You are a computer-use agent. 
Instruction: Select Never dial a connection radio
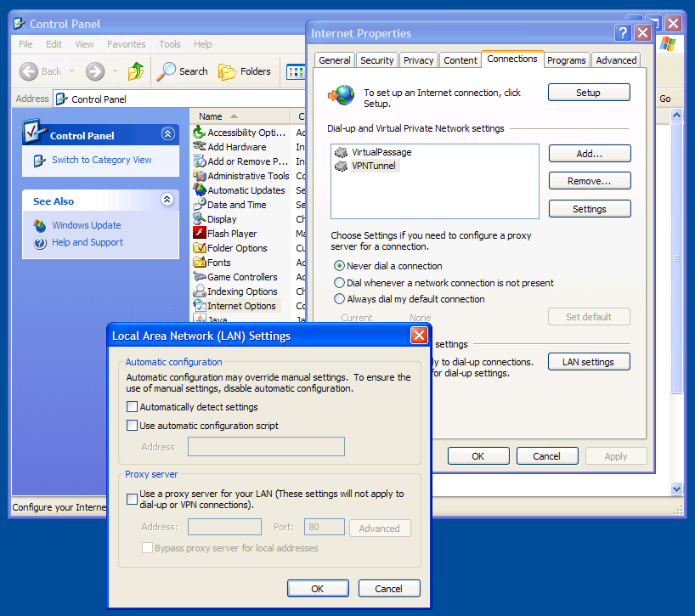click(339, 266)
